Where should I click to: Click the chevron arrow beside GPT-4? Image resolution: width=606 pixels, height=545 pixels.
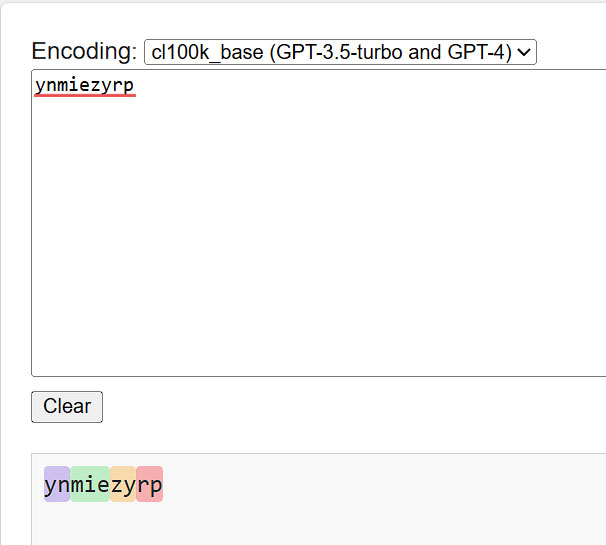tap(524, 52)
